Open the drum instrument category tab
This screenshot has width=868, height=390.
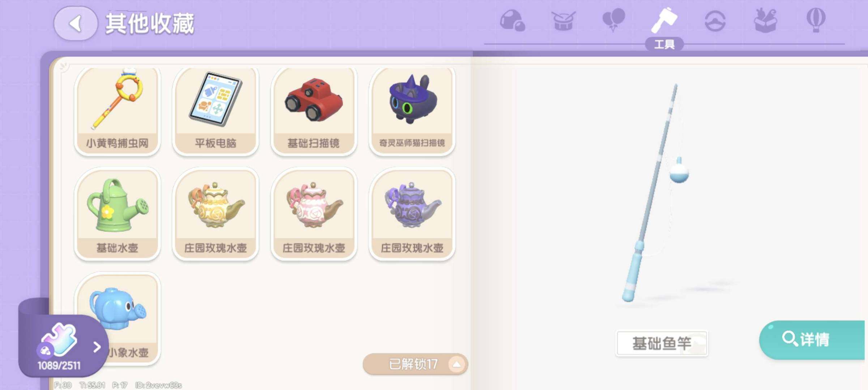coord(563,21)
